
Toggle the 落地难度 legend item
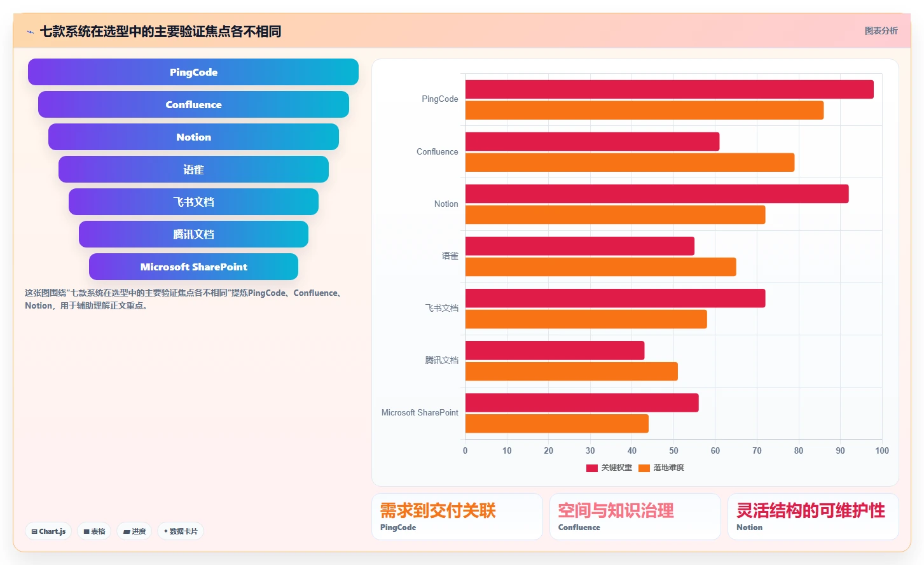(x=661, y=468)
